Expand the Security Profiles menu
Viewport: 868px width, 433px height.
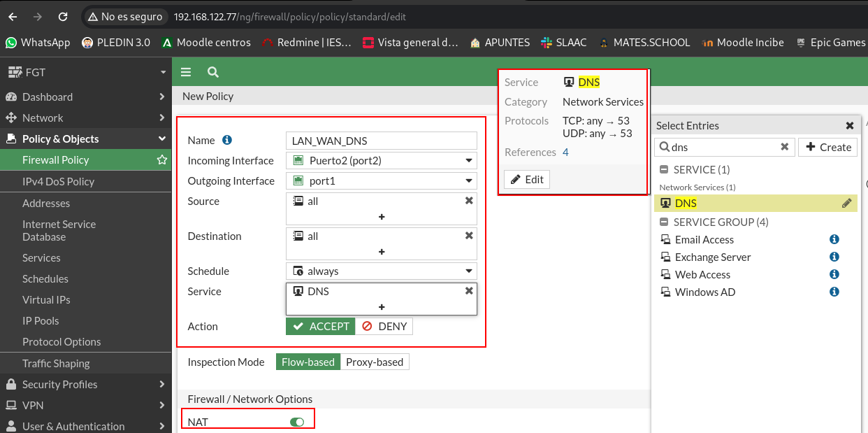(84, 384)
